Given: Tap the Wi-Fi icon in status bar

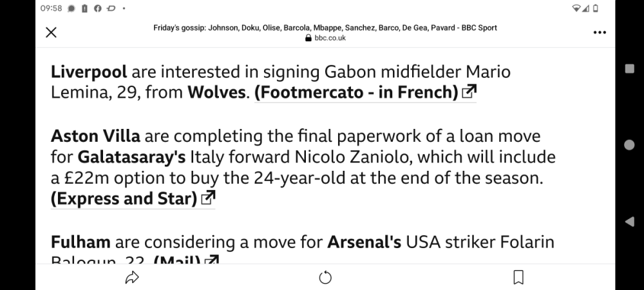Looking at the screenshot, I should (576, 8).
